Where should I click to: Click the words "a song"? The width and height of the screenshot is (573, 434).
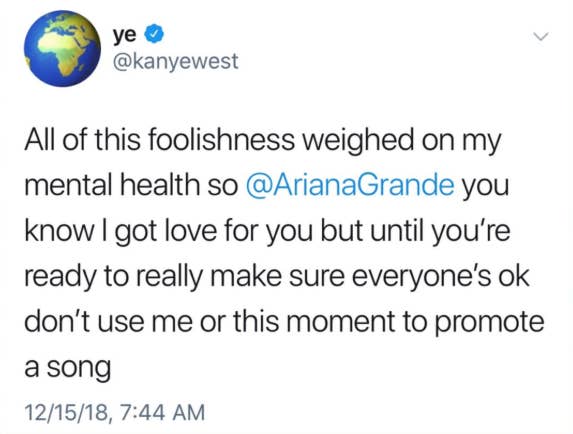68,368
